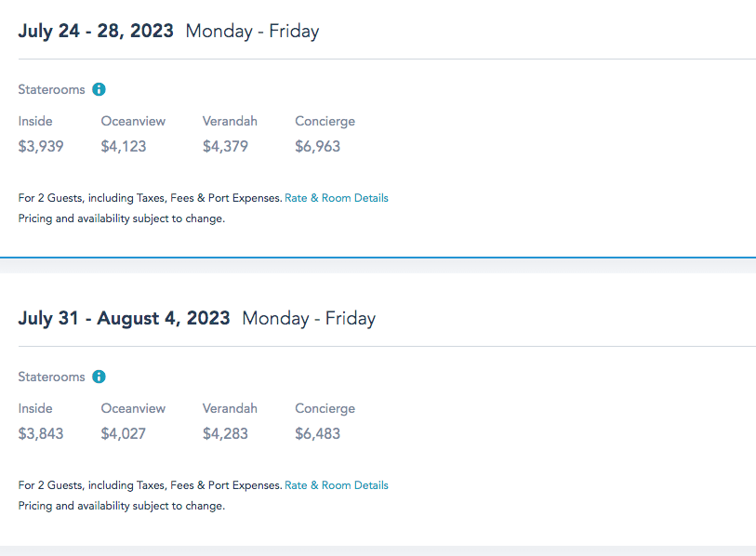Choose the $4,123 Oceanview stateroom price
The width and height of the screenshot is (756, 556).
coord(124,146)
